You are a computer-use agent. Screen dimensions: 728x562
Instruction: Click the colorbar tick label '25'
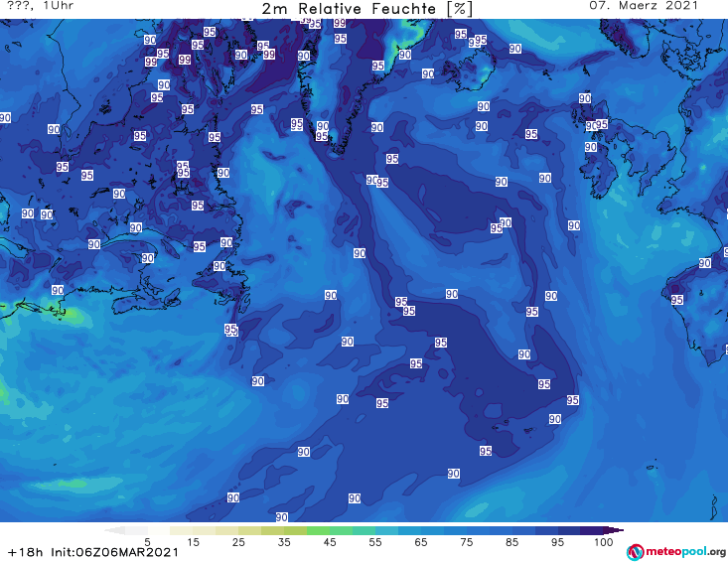238,542
